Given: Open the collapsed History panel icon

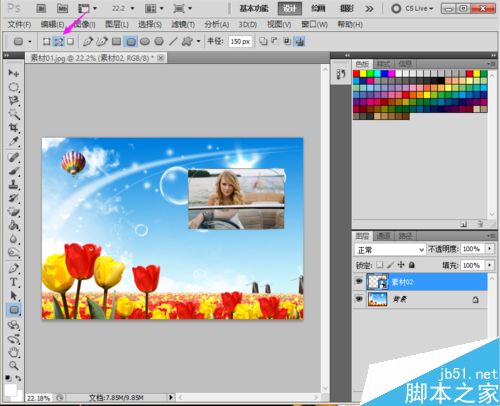Looking at the screenshot, I should point(341,74).
